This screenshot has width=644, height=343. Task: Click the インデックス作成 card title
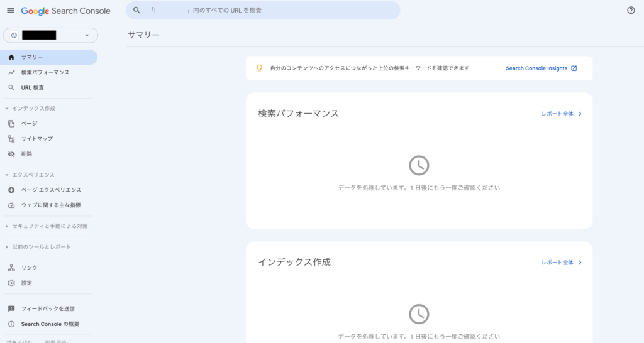[x=294, y=262]
